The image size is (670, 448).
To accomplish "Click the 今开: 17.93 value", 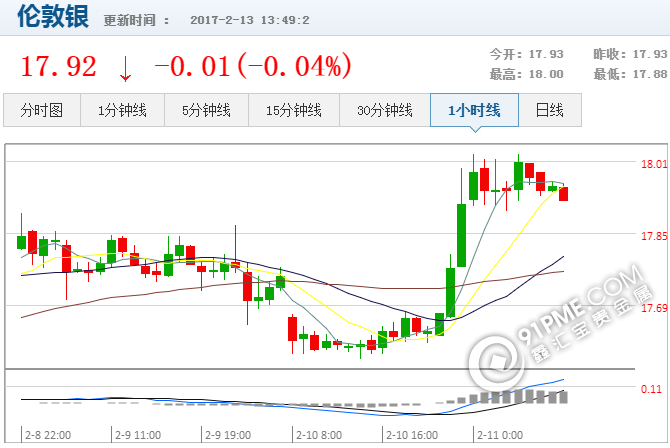I will coord(526,54).
